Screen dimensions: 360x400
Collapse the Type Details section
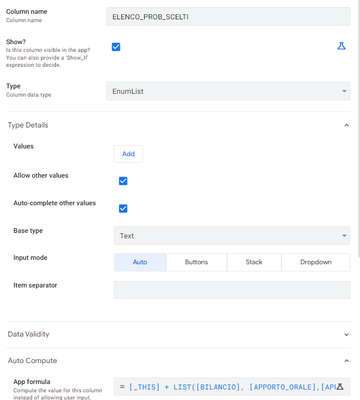tap(346, 125)
